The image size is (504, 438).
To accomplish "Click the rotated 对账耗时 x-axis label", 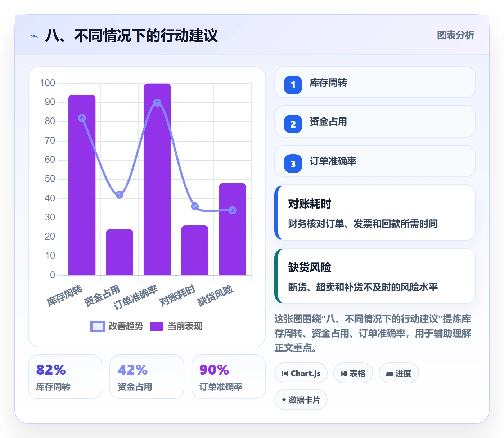I will [177, 295].
